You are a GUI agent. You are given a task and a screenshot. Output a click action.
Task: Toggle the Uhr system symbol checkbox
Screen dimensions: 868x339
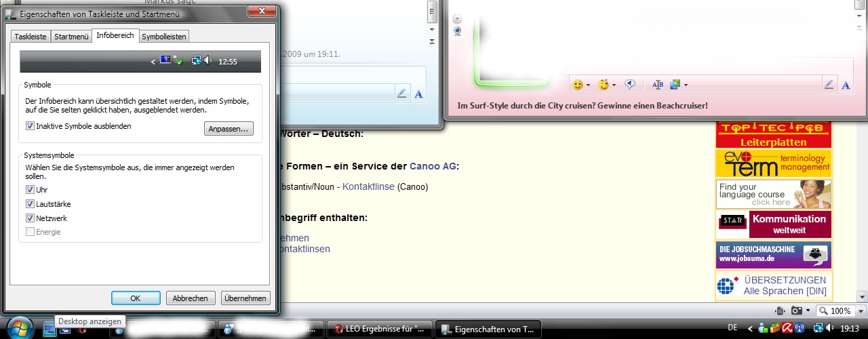click(30, 190)
